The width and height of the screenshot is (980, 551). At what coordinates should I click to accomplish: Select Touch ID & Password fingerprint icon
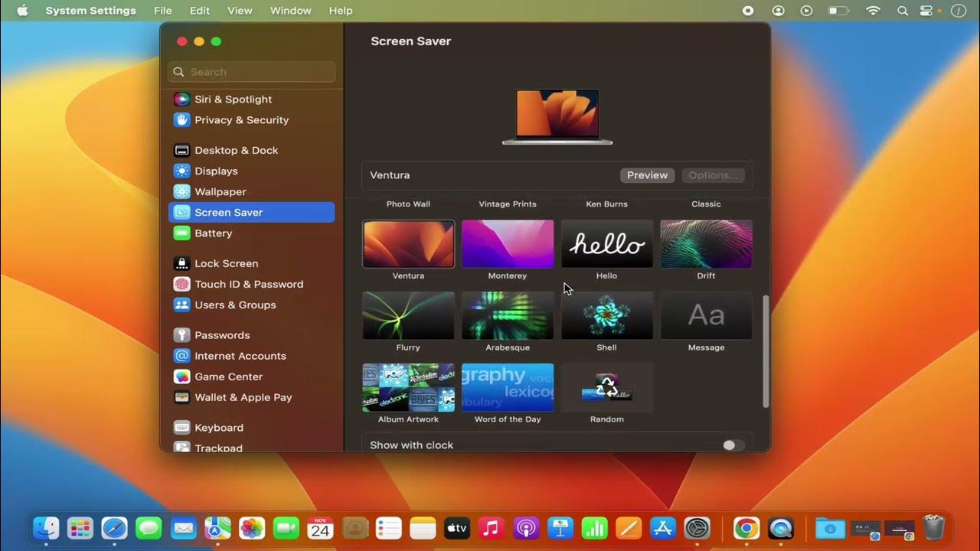(181, 284)
